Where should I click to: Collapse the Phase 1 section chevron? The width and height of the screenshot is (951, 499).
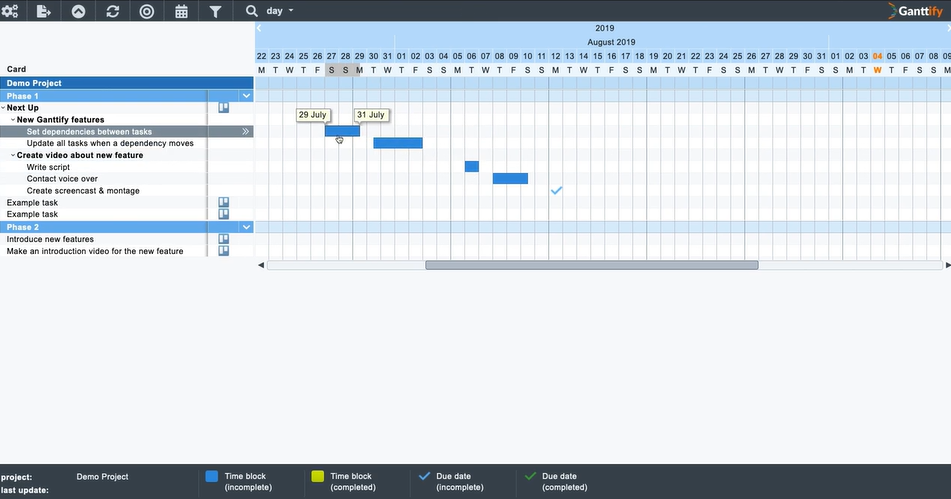point(246,96)
